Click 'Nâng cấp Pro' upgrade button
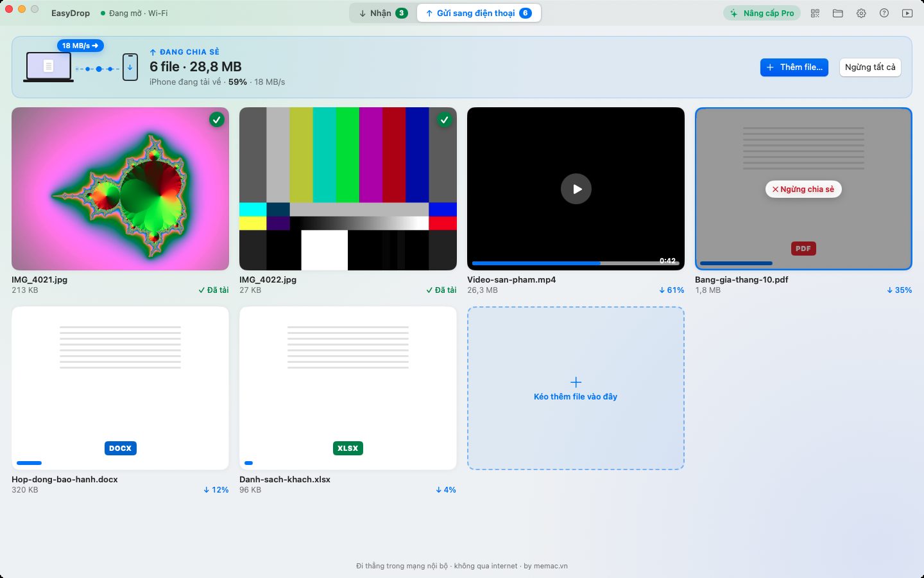Image resolution: width=924 pixels, height=578 pixels. click(762, 13)
